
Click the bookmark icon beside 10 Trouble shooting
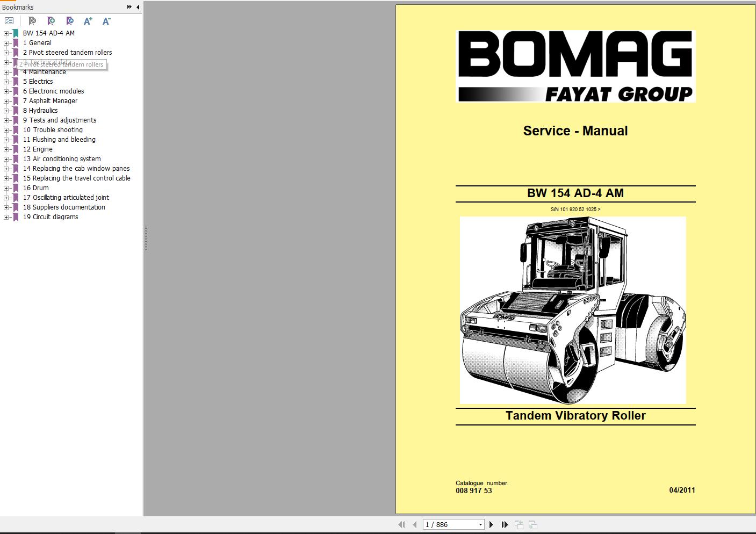pyautogui.click(x=16, y=130)
